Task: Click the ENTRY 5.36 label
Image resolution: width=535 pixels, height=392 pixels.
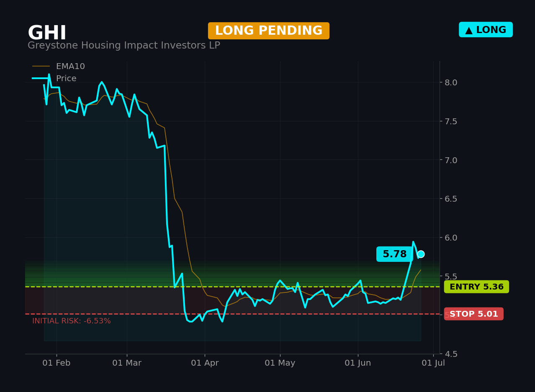Action: 476,287
